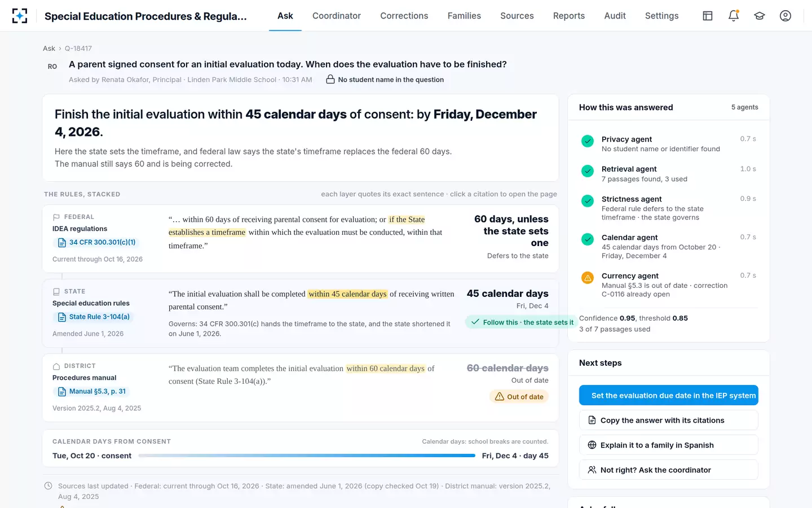This screenshot has height=508, width=812.
Task: Copy the answer with its citations
Action: [668, 421]
